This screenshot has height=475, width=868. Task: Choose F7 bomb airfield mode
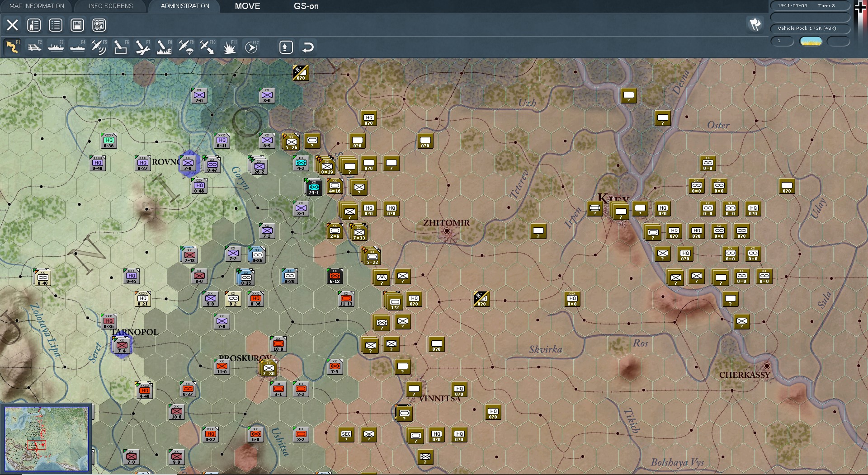142,47
